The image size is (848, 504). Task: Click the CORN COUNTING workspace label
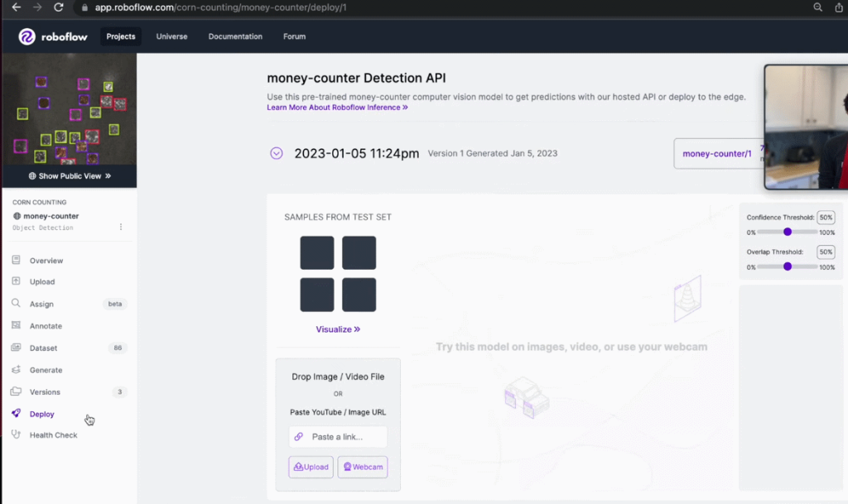tap(40, 202)
